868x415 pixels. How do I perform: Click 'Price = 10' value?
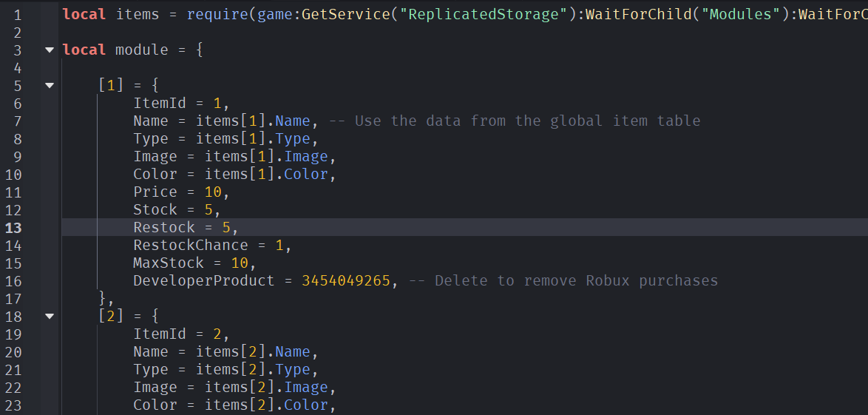click(214, 192)
